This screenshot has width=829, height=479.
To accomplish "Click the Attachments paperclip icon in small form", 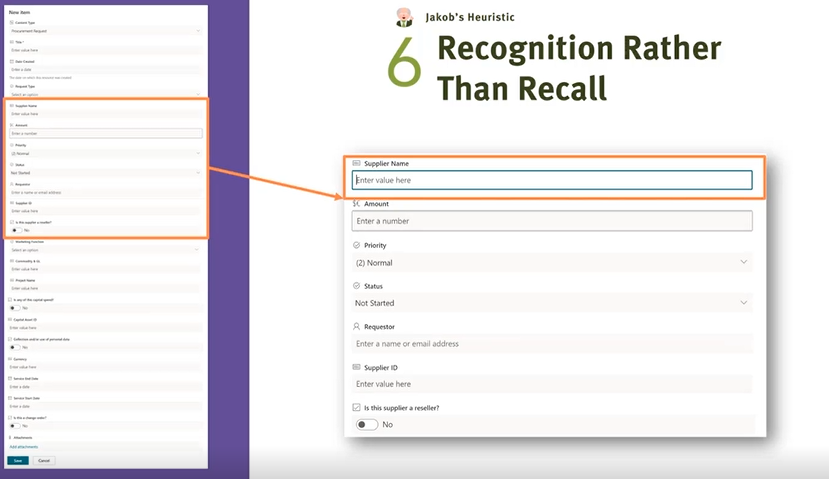I will pos(10,437).
